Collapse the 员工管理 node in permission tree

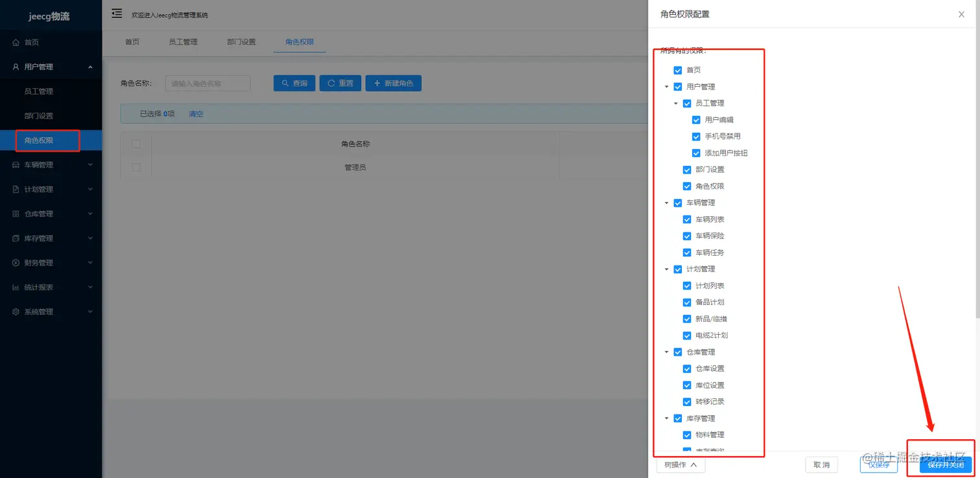tap(675, 103)
